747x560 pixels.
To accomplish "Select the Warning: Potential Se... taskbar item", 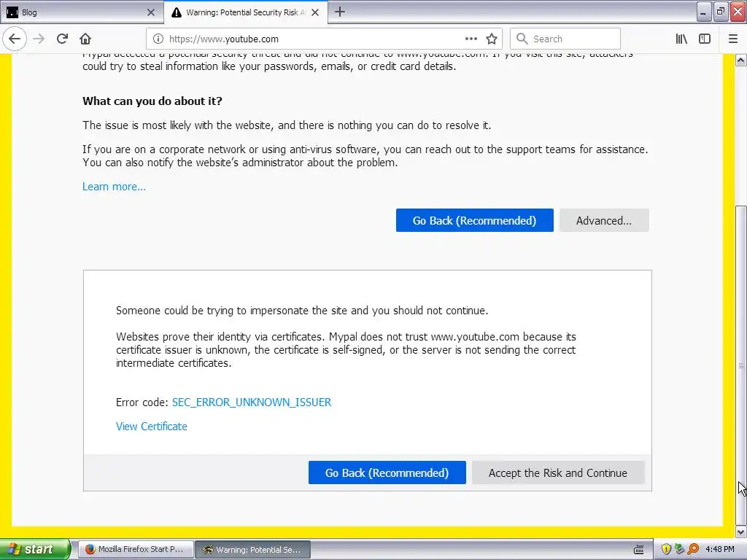I will pyautogui.click(x=252, y=550).
